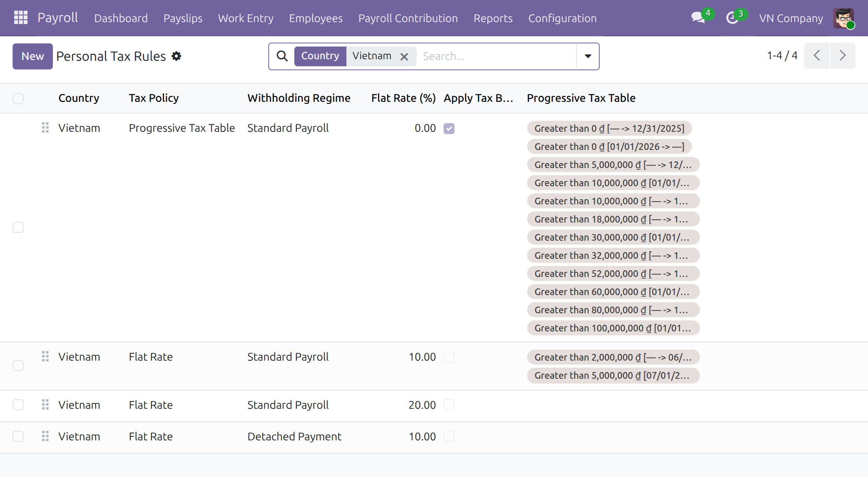Select the checkbox for Flat Rate 10.00 Standard Payroll row

point(18,365)
